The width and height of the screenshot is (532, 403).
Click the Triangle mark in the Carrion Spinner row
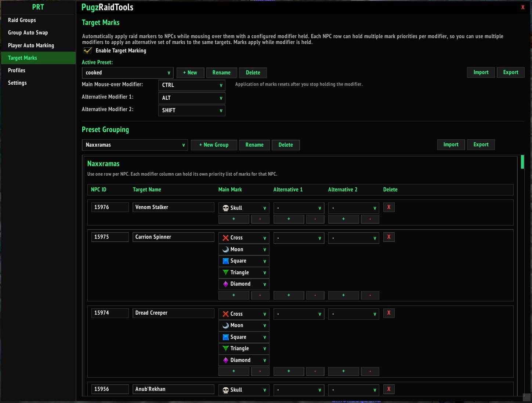click(244, 272)
